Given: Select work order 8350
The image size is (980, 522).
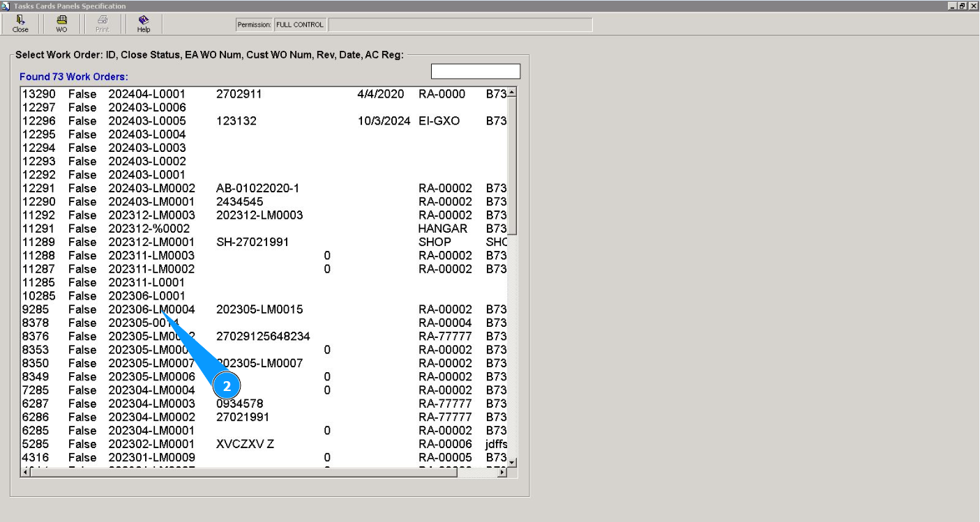Looking at the screenshot, I should point(264,363).
